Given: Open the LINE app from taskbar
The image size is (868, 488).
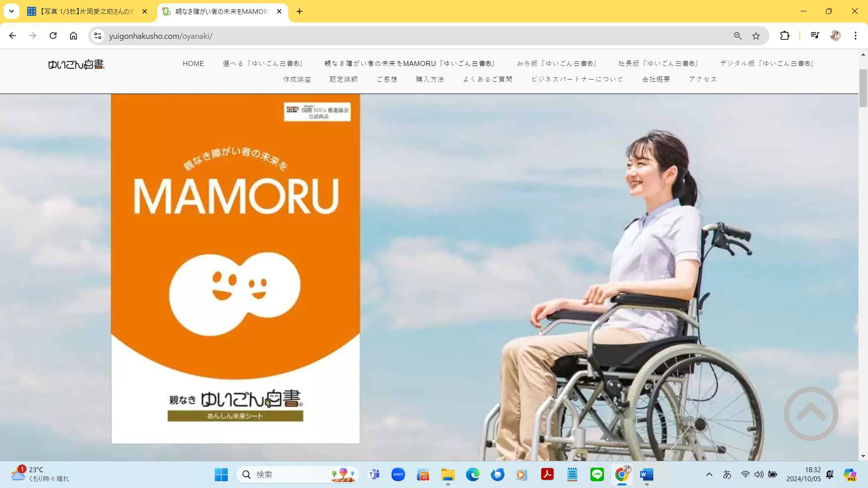Looking at the screenshot, I should pyautogui.click(x=597, y=474).
